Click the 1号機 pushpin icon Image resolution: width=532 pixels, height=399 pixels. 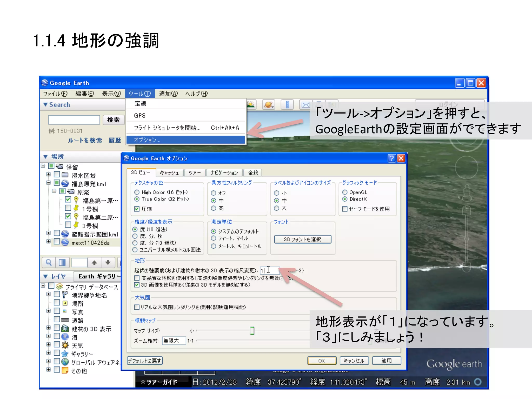point(76,208)
